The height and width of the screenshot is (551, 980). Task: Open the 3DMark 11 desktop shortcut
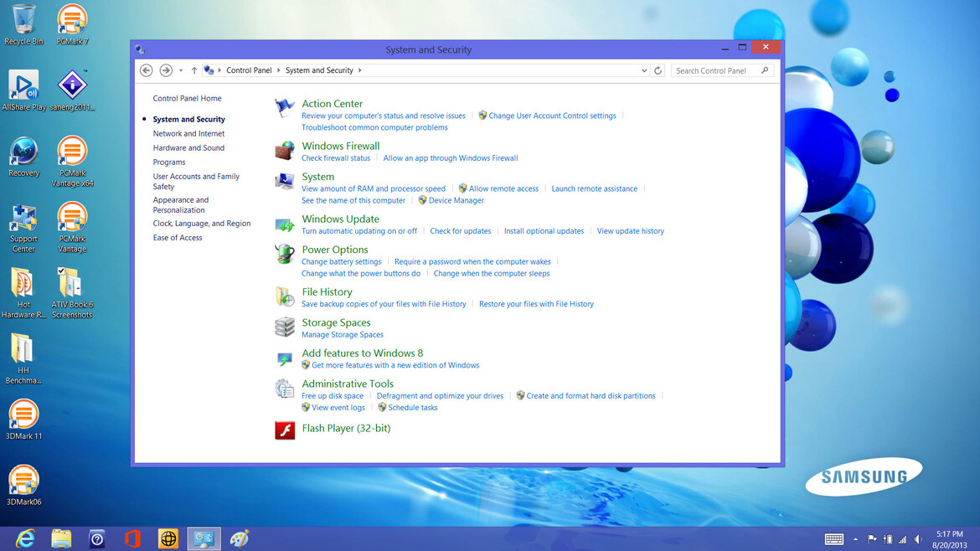click(23, 420)
